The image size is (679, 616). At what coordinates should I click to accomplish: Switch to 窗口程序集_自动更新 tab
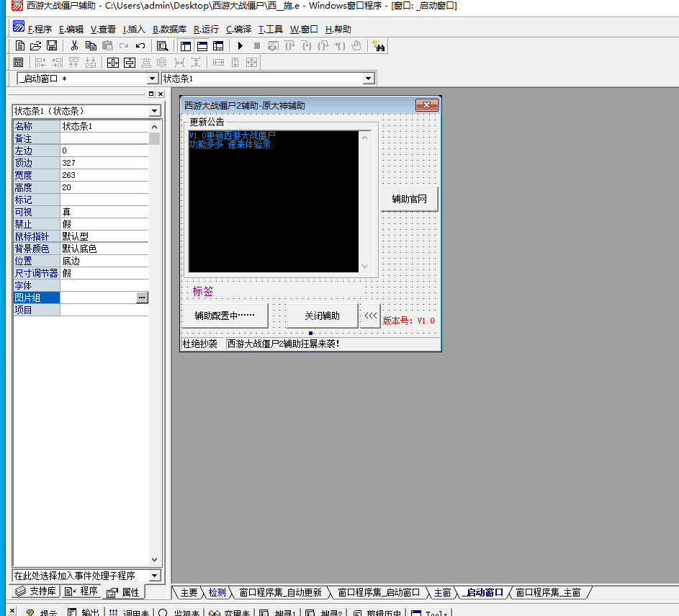click(x=281, y=592)
